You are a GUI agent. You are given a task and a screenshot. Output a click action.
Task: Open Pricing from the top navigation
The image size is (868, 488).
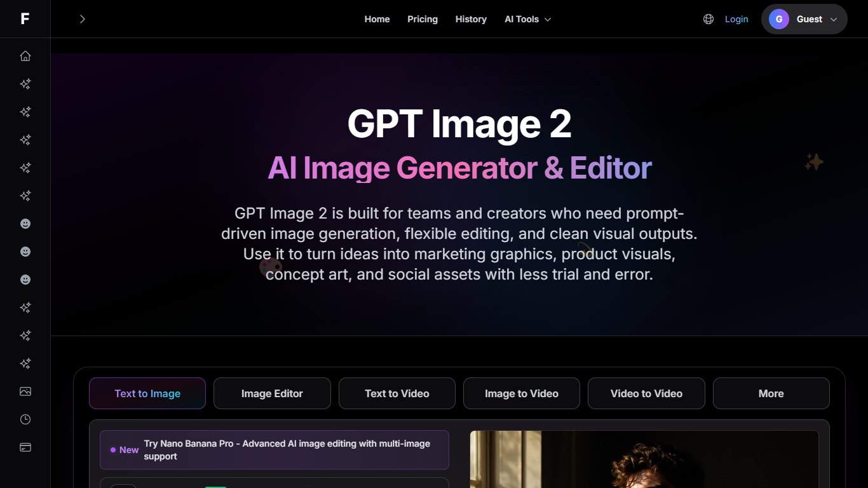[422, 18]
